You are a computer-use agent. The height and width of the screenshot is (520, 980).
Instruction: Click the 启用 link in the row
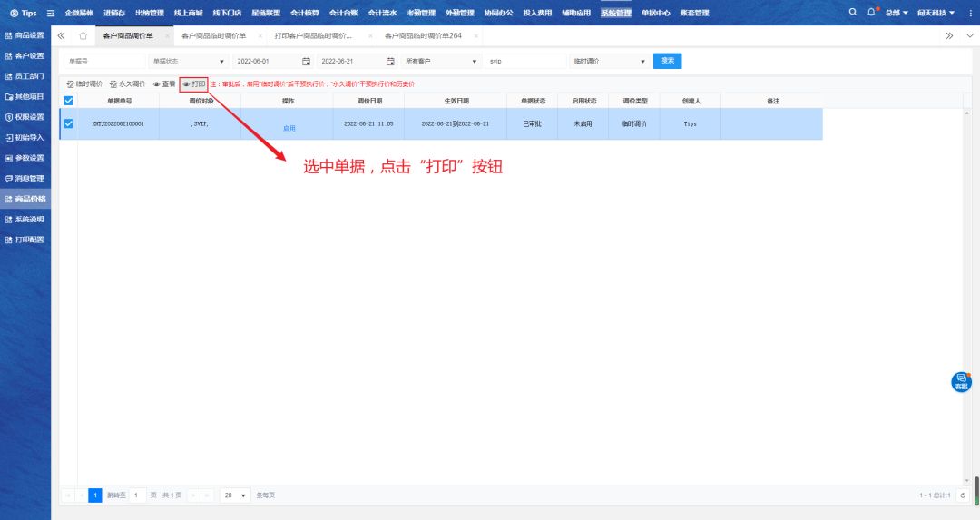click(289, 129)
